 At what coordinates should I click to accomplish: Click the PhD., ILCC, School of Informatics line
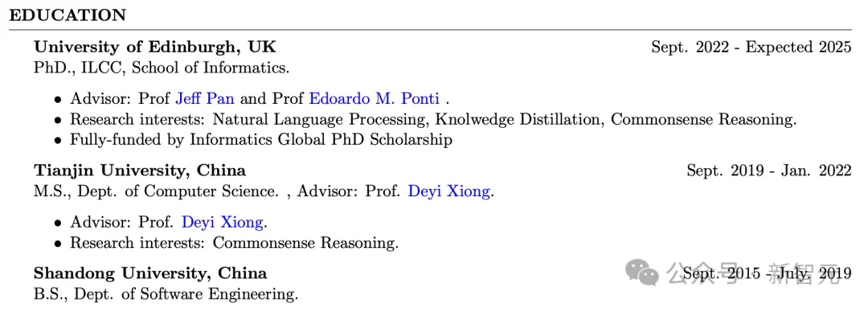(x=162, y=68)
